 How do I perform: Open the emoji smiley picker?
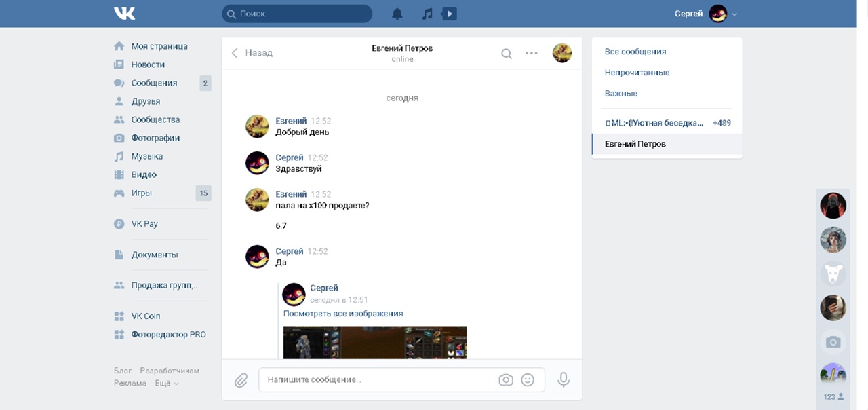click(528, 380)
